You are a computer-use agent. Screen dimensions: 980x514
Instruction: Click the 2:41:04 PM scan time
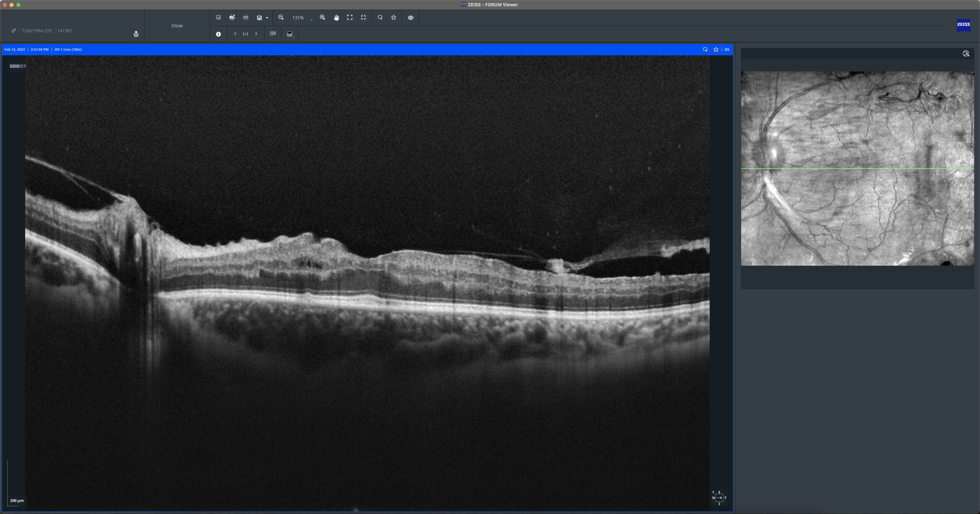coord(39,49)
